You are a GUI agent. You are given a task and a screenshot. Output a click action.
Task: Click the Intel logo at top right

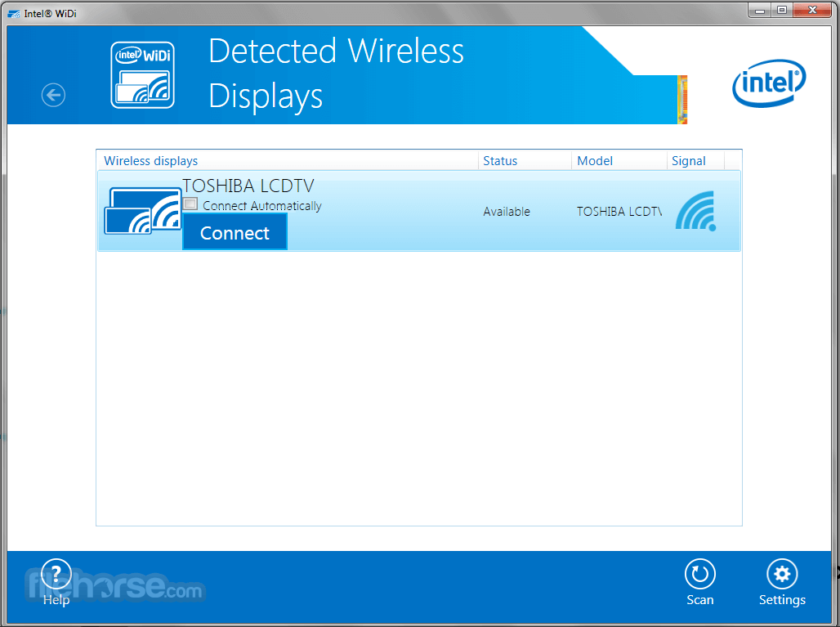[x=769, y=83]
